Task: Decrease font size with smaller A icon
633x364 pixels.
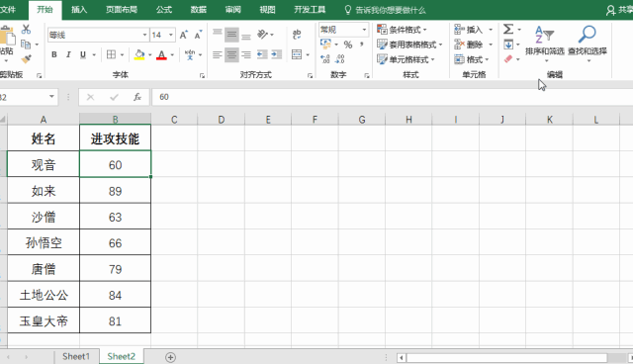Action: click(x=198, y=35)
